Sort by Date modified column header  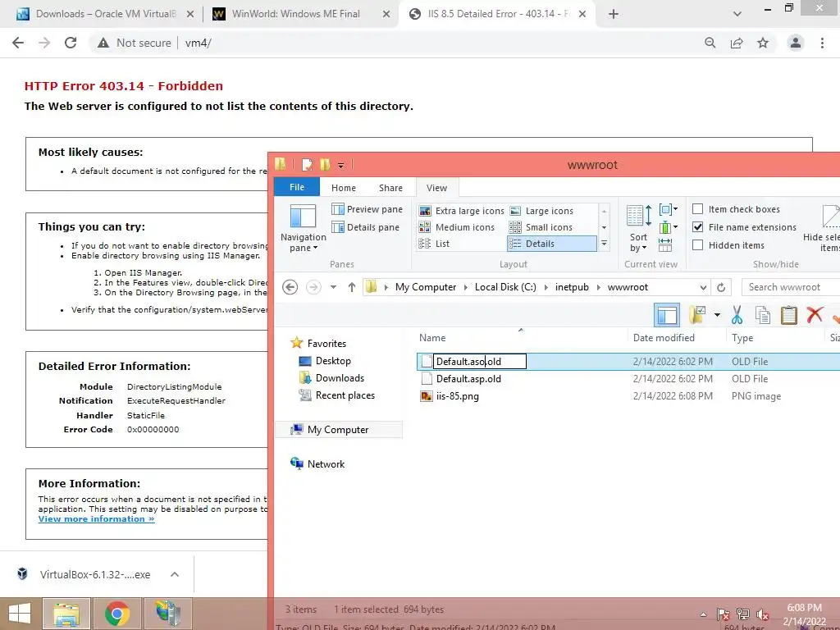point(664,338)
